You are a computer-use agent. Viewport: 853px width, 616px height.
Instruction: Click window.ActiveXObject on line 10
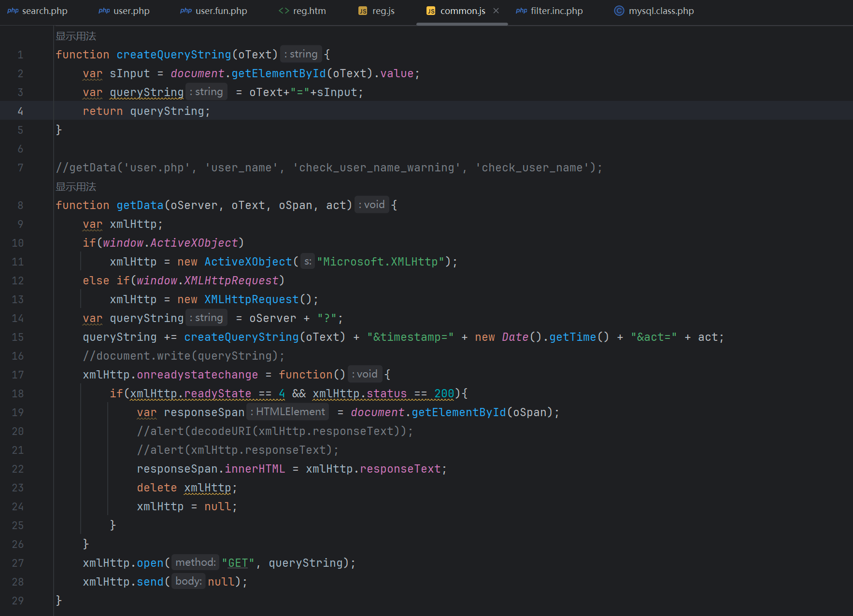coord(171,243)
